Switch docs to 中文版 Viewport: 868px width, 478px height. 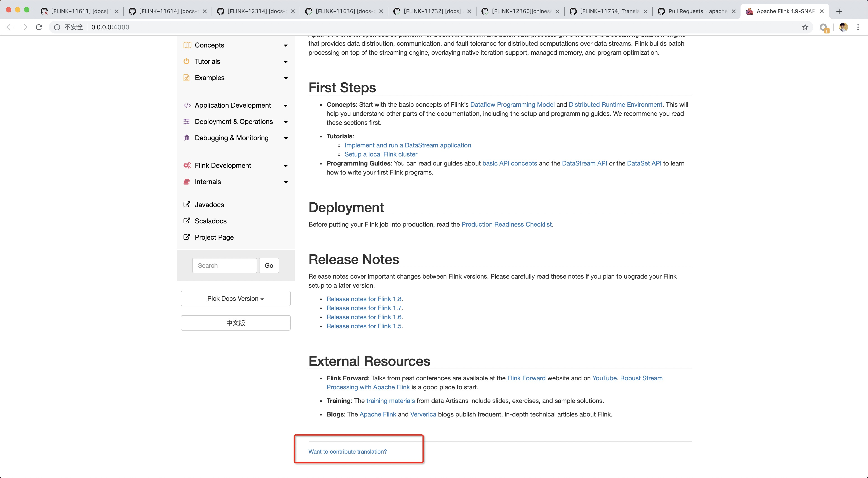(x=236, y=323)
